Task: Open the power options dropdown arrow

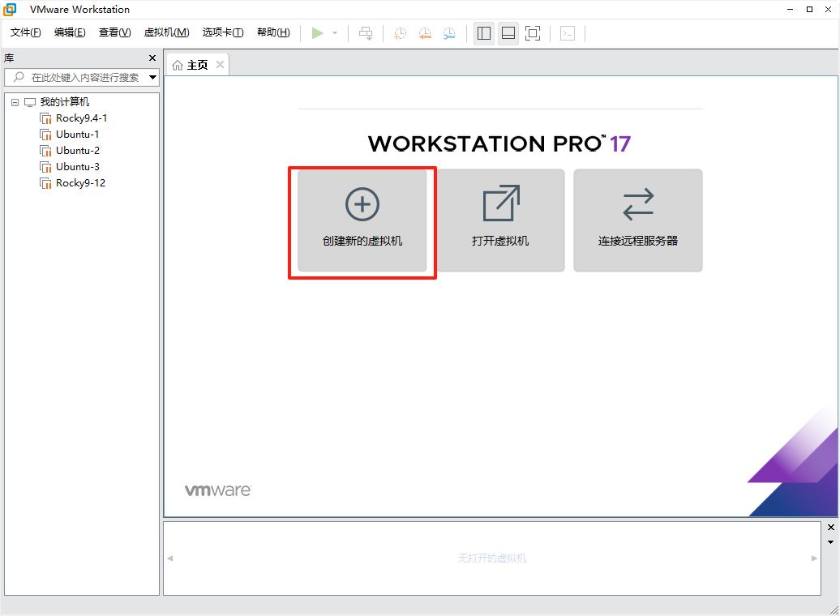Action: [335, 33]
